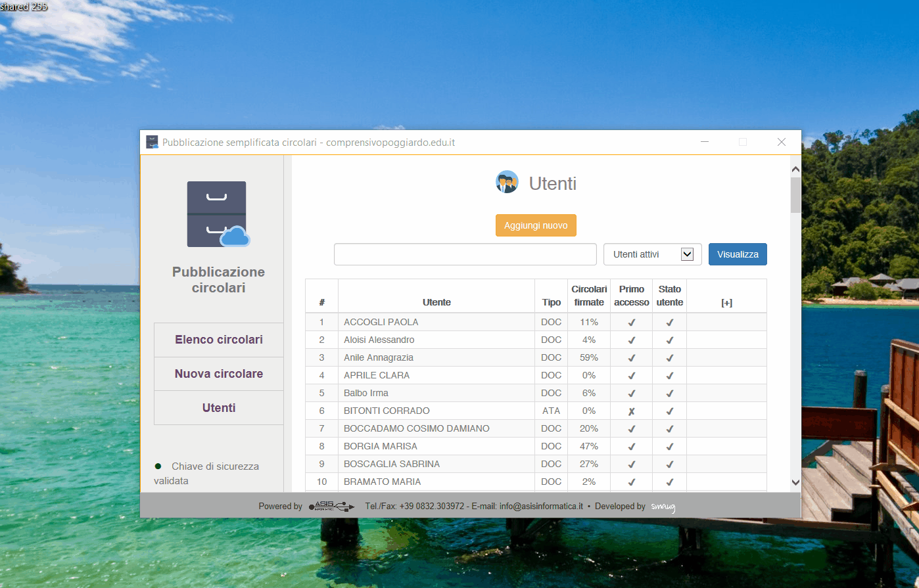Select user BOSCAGLIA SABRINA

tap(392, 464)
